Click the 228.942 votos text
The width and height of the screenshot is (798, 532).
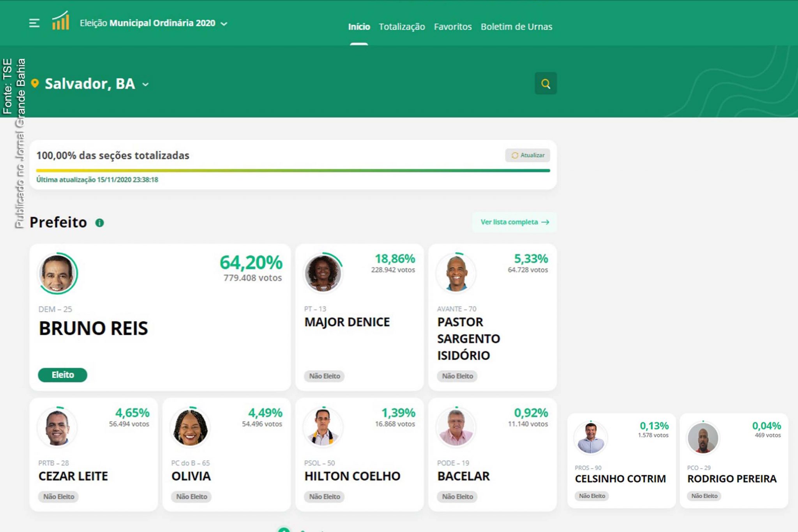(393, 270)
